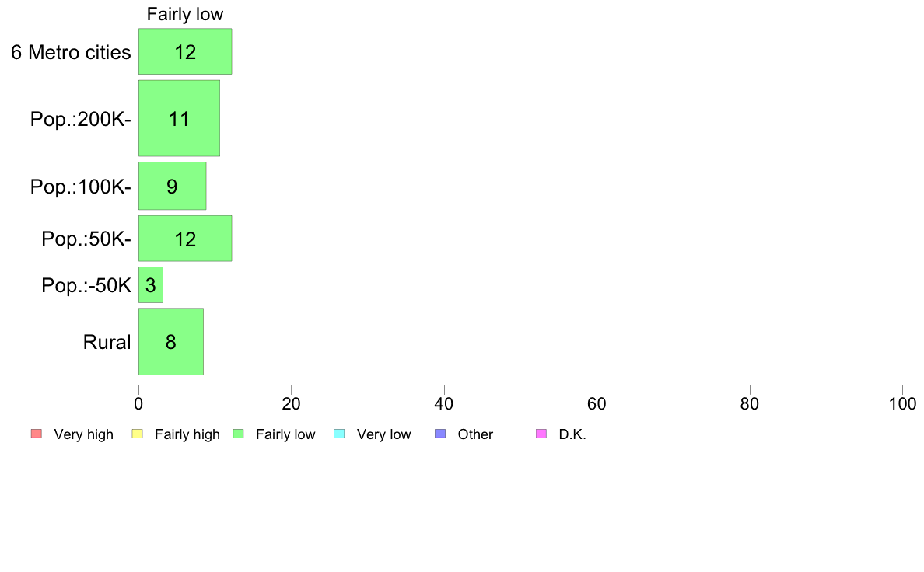The image size is (924, 572).
Task: Click the Very low legend text
Action: pyautogui.click(x=383, y=434)
